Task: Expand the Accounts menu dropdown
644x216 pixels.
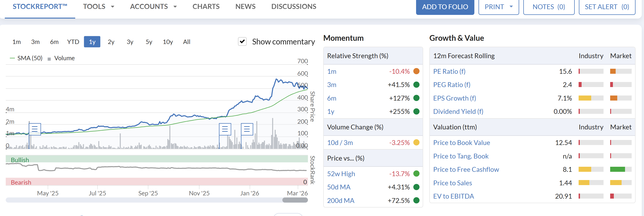Action: pos(153,6)
